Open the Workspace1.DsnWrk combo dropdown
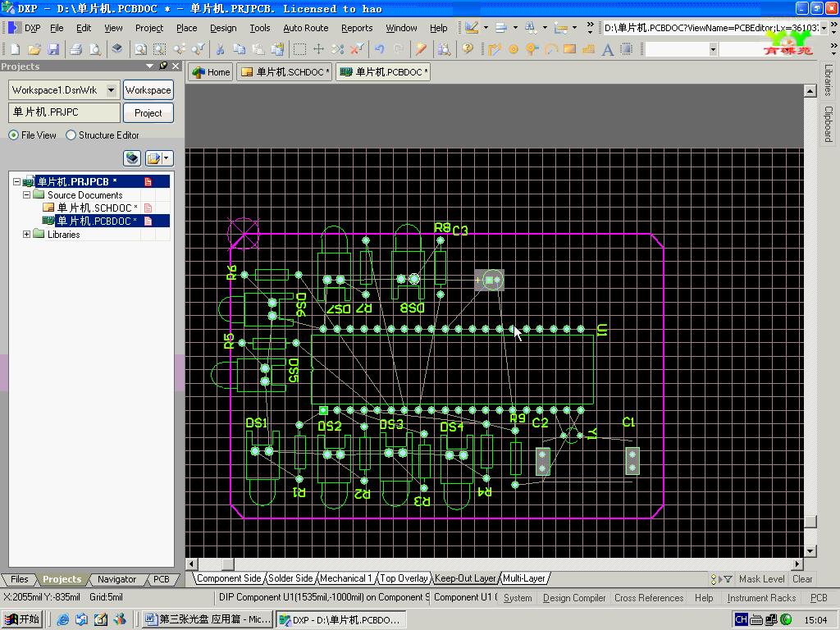The width and height of the screenshot is (840, 630). tap(111, 90)
